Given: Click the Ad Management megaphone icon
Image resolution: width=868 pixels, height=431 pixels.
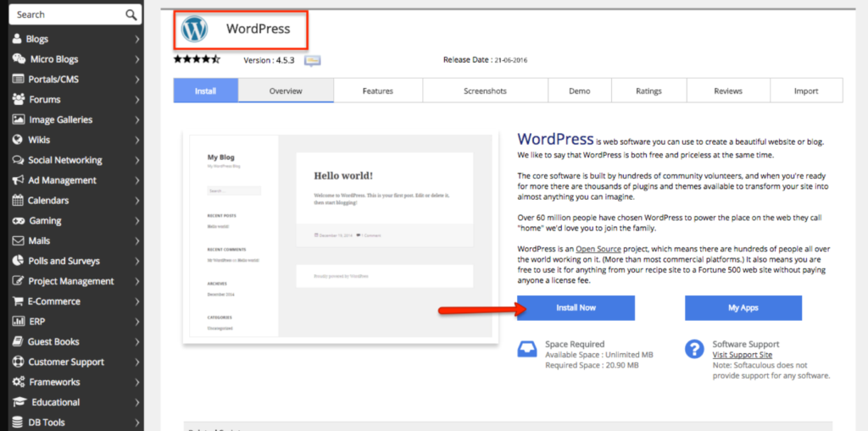Looking at the screenshot, I should (18, 180).
